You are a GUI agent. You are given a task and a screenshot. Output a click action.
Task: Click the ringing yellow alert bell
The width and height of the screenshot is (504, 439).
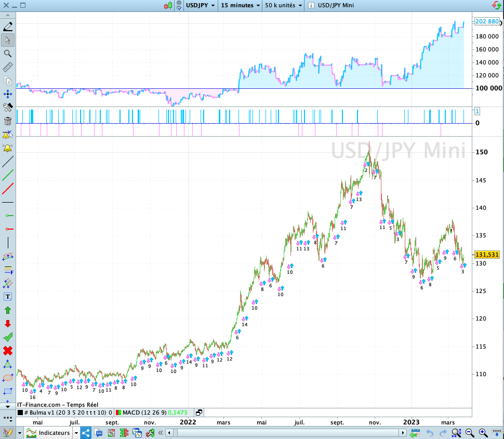[x=8, y=148]
